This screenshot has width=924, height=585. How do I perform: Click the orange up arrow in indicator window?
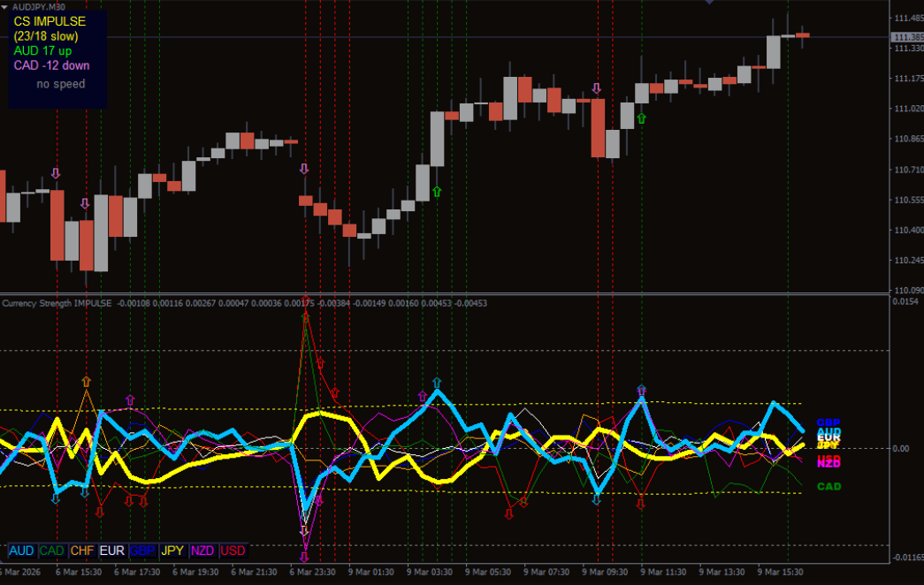click(x=86, y=382)
